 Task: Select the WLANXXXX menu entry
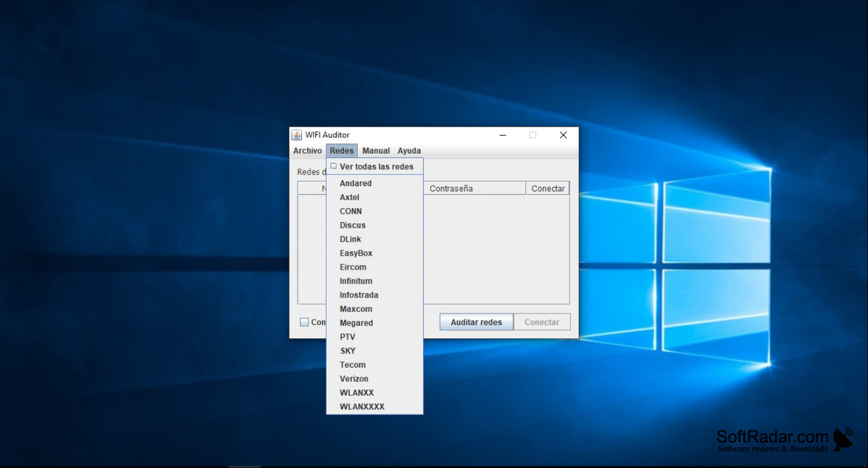374,407
